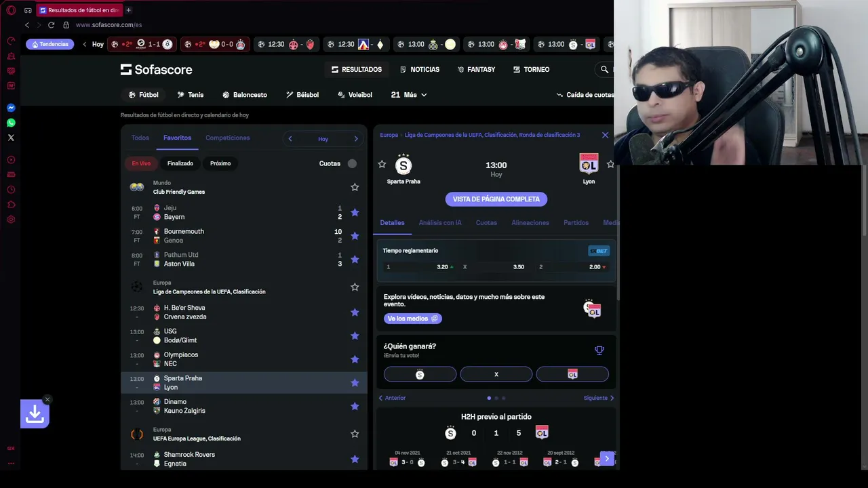Select the Voleibol sport
Screen dimensions: 868x488
pos(355,95)
